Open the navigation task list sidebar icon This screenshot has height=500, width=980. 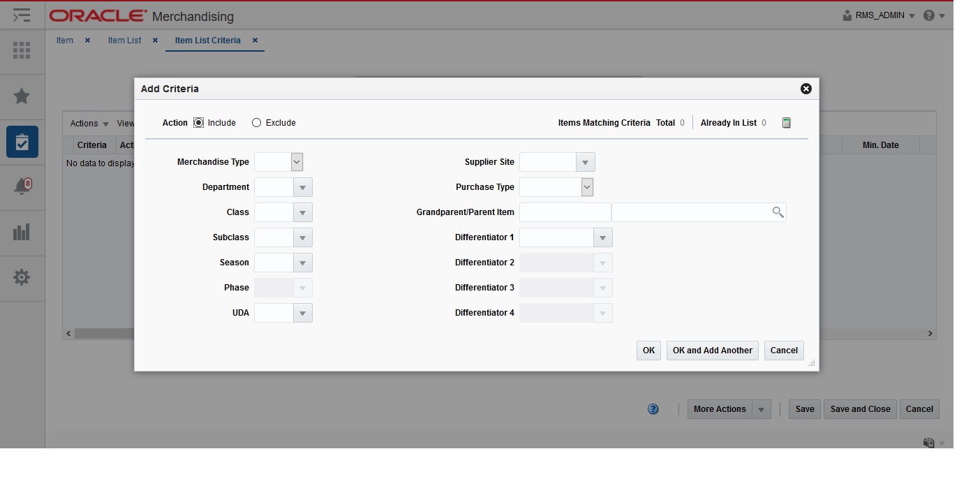pyautogui.click(x=22, y=15)
